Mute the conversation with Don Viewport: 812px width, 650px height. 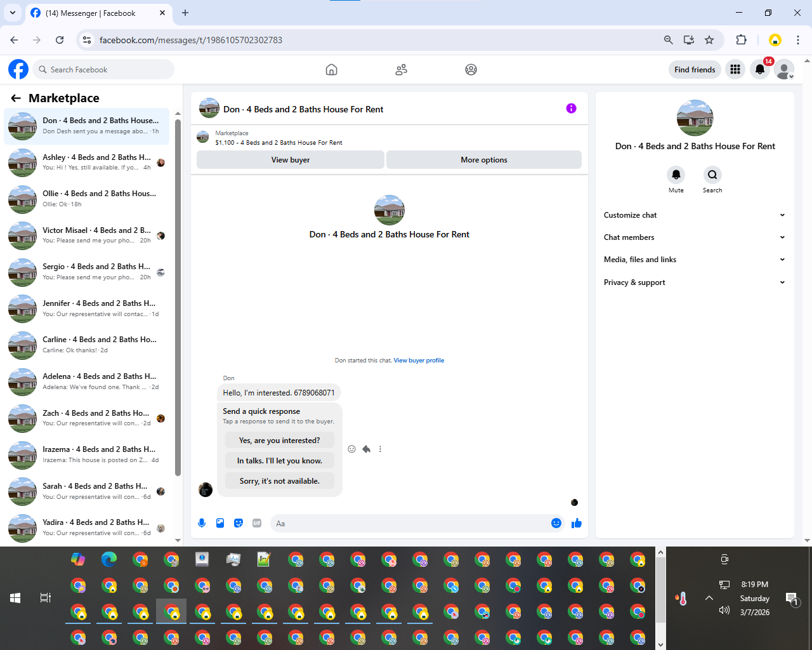pos(676,175)
